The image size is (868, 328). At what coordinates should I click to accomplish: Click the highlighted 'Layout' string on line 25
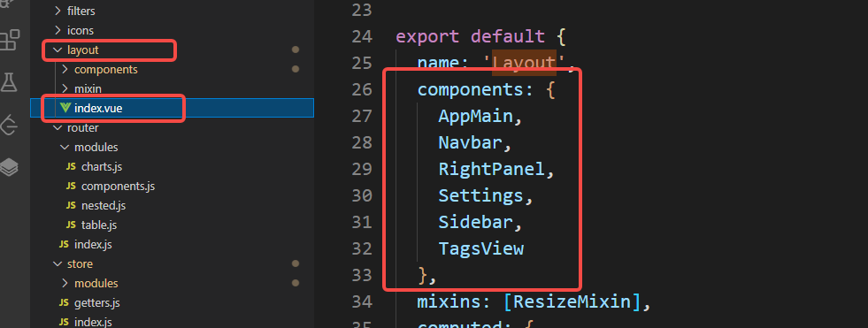(x=524, y=63)
